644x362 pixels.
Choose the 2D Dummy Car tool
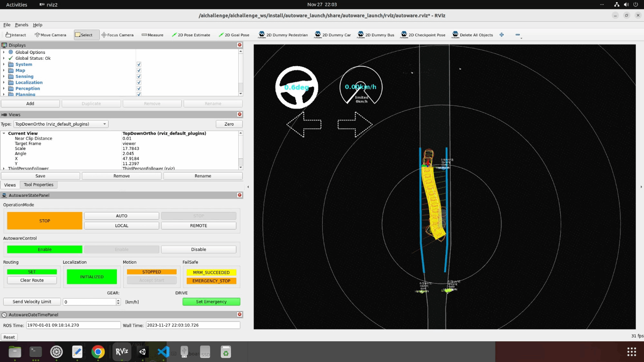coord(333,35)
